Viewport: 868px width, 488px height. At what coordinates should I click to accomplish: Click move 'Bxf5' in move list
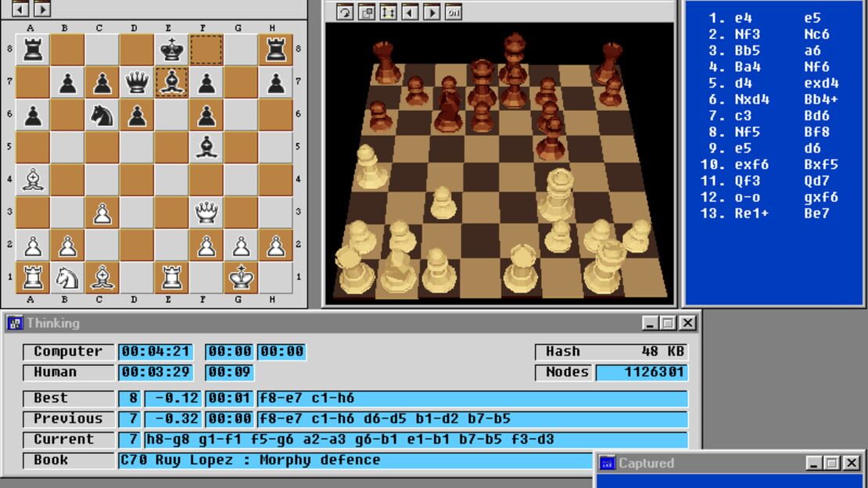point(822,164)
